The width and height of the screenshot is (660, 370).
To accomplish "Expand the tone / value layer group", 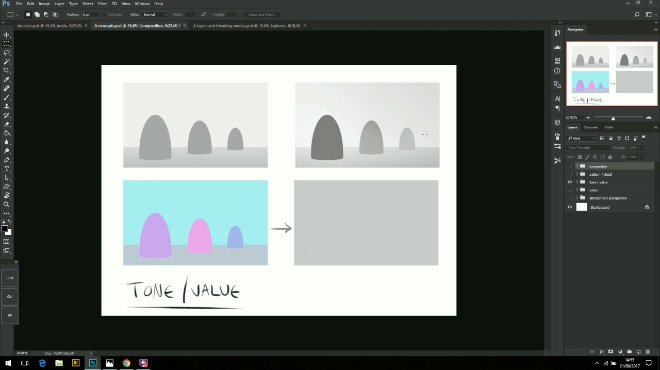I will [577, 182].
